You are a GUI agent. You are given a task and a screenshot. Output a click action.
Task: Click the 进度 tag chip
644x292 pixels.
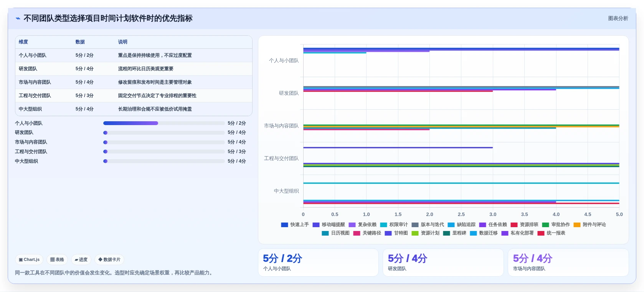click(81, 260)
